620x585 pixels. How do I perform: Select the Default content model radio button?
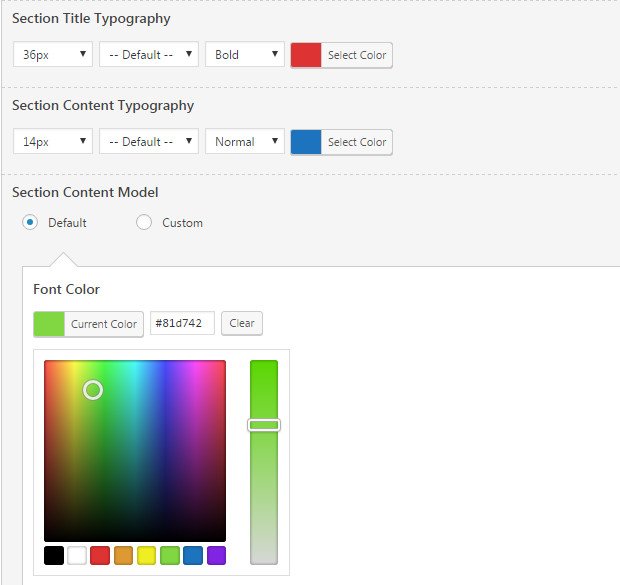(30, 222)
